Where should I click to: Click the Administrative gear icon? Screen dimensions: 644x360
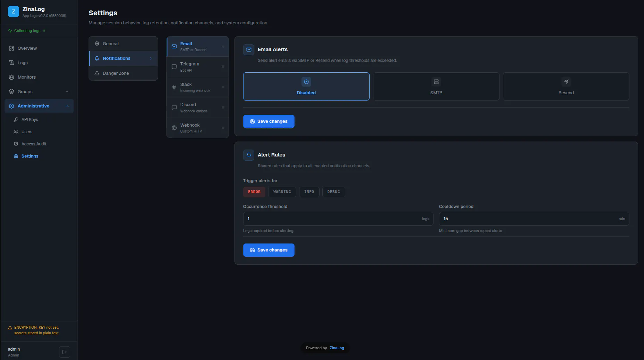(11, 106)
